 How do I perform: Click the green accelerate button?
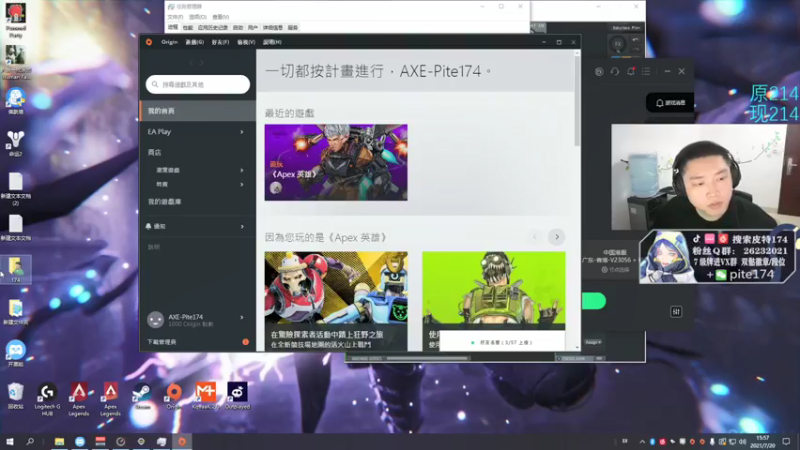tap(594, 301)
